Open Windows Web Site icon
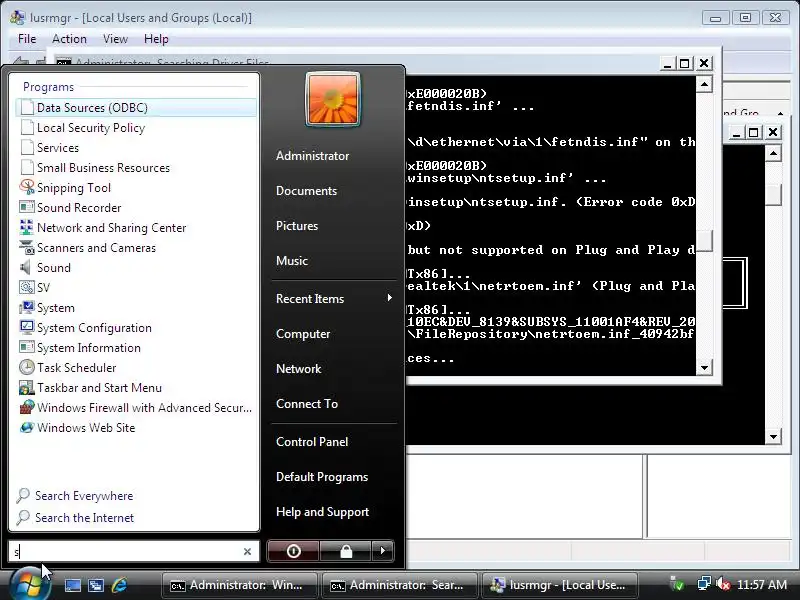This screenshot has width=800, height=600. [x=27, y=428]
